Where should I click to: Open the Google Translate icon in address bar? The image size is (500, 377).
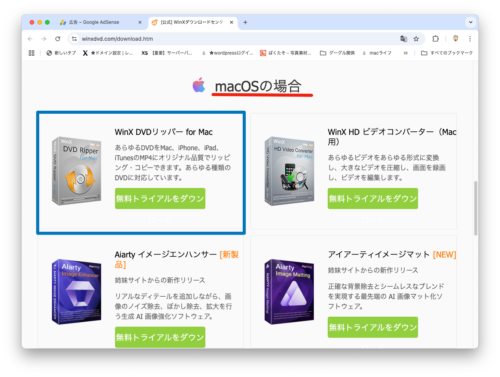(404, 39)
